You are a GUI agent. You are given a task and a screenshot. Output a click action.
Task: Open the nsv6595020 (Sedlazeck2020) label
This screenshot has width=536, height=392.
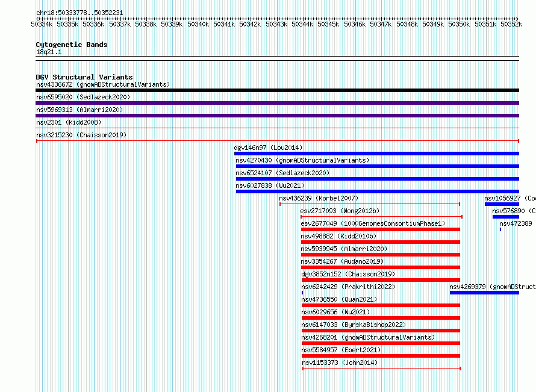(83, 97)
